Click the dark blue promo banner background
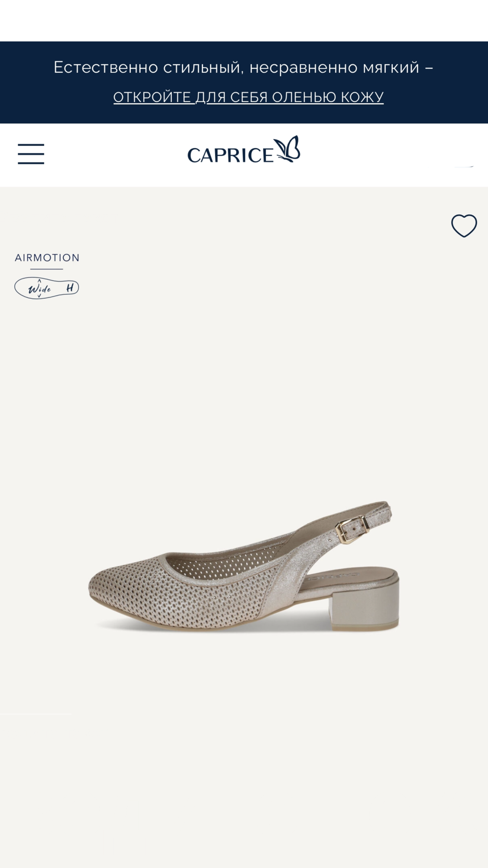488x868 pixels. point(244,82)
